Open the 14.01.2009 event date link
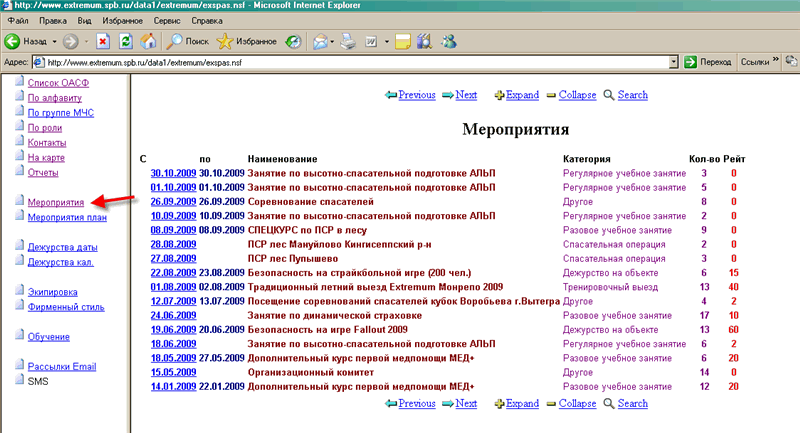 tap(173, 387)
